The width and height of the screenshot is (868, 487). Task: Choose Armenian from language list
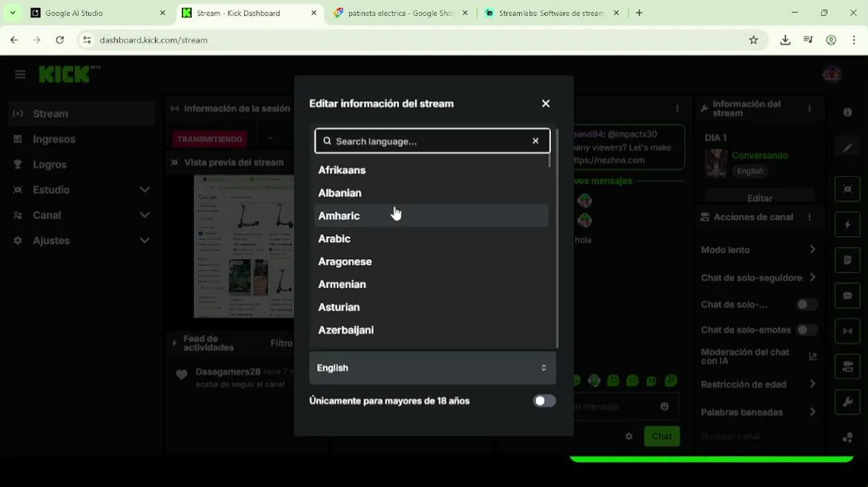[431, 284]
